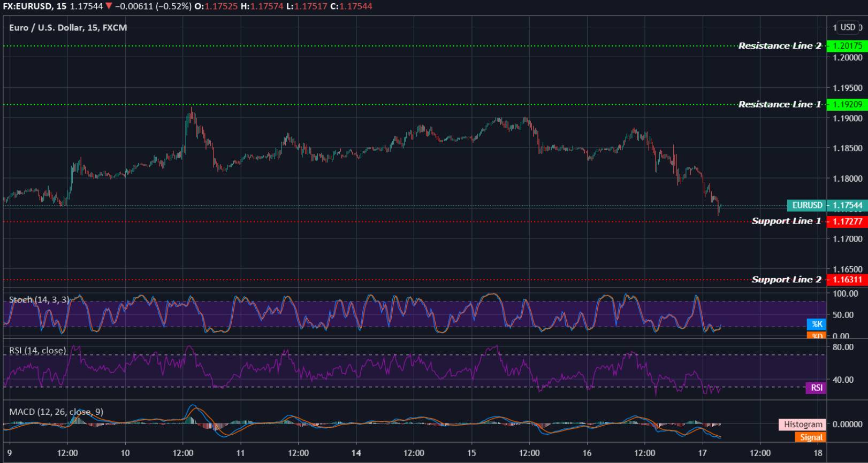Click the −0.00611 (−0.52%) change value
Image resolution: width=868 pixels, height=463 pixels.
tap(153, 6)
